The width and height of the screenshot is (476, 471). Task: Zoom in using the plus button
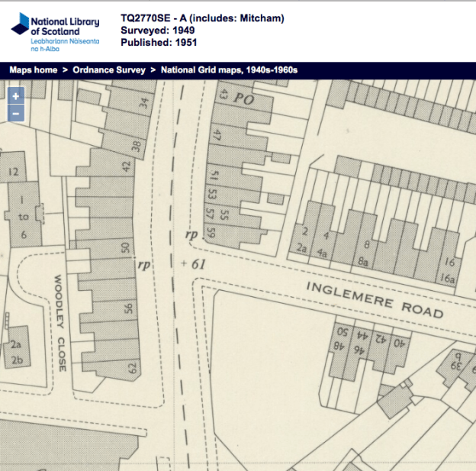pos(16,97)
